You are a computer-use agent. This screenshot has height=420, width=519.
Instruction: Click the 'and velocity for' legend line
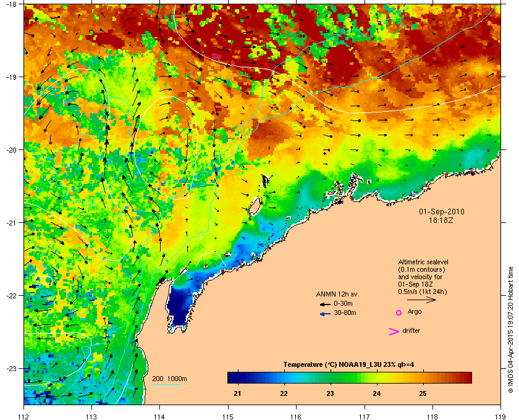[420, 277]
